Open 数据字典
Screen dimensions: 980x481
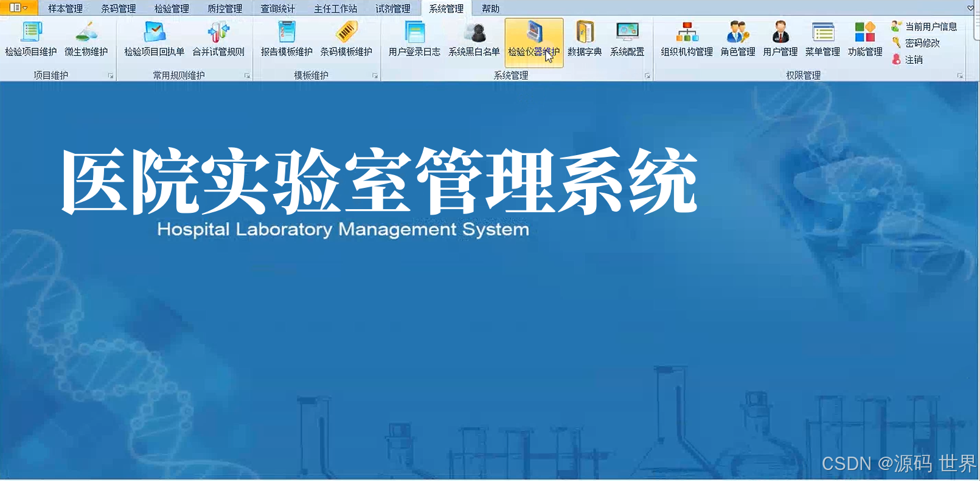pos(585,40)
